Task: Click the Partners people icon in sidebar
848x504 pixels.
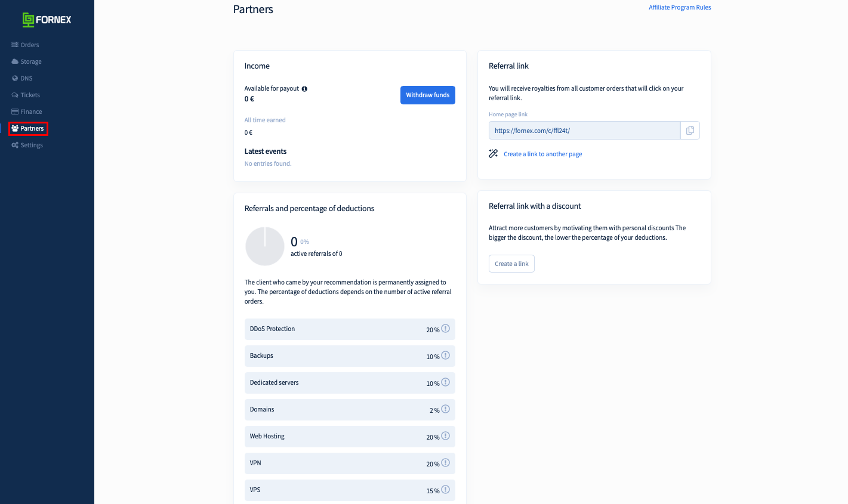Action: tap(15, 128)
